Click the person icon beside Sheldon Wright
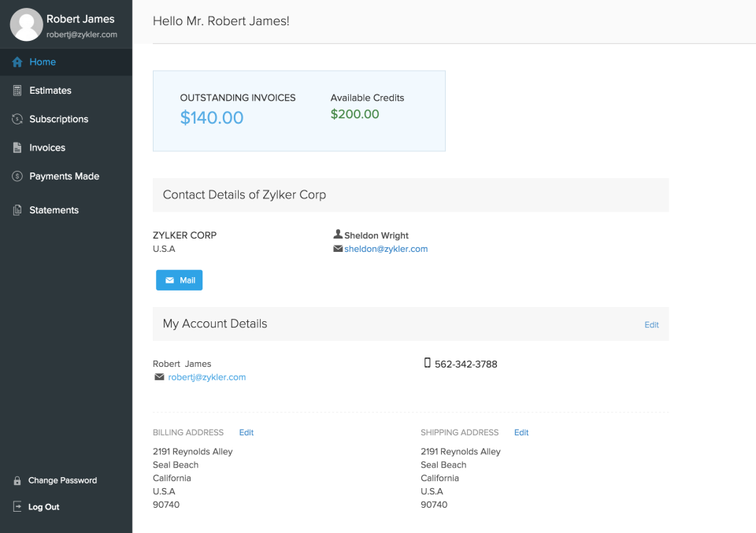 [x=337, y=235]
